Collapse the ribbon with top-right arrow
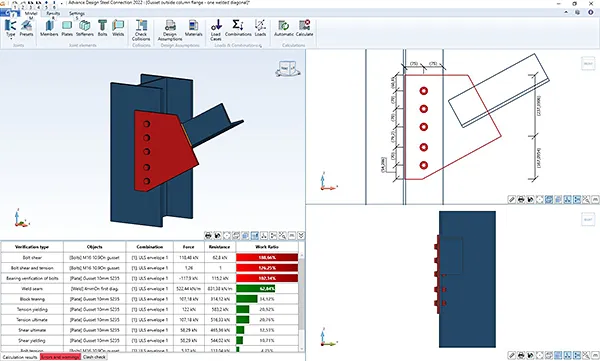This screenshot has height=361, width=600. click(x=566, y=12)
